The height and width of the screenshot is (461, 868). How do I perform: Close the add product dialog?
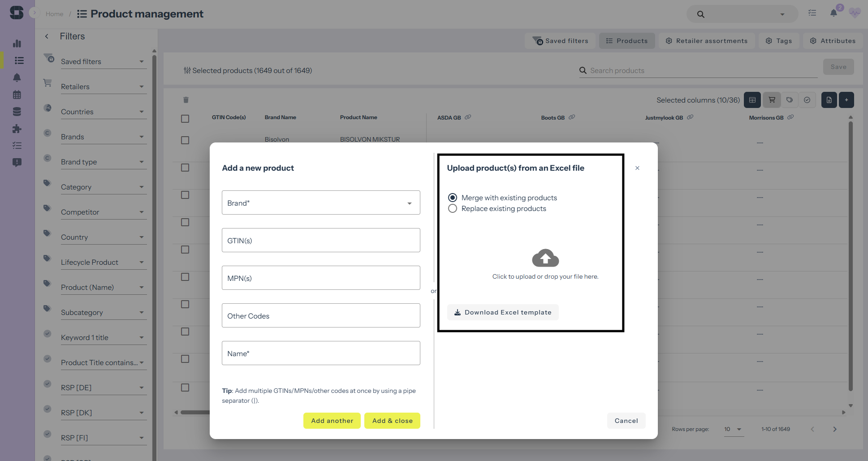[x=637, y=168]
